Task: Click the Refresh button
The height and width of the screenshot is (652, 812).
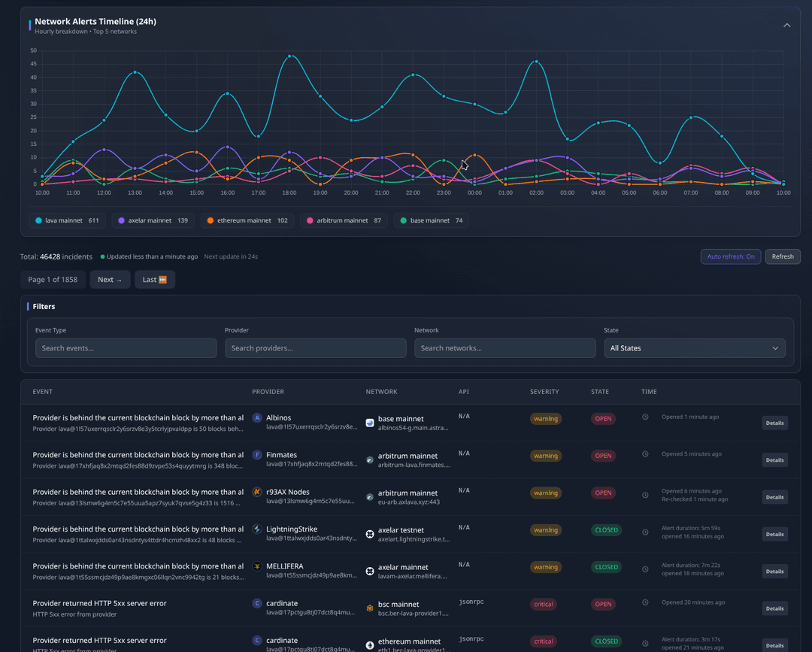Action: tap(783, 256)
